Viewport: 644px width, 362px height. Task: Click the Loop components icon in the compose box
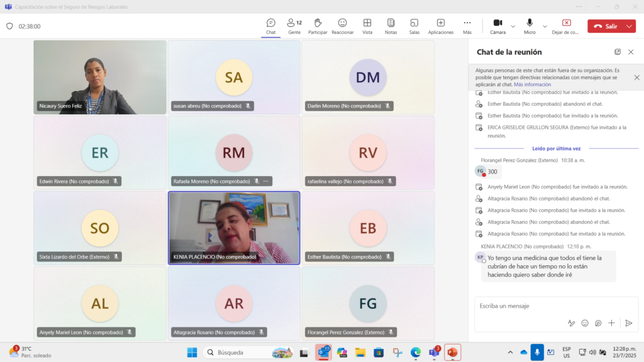599,323
